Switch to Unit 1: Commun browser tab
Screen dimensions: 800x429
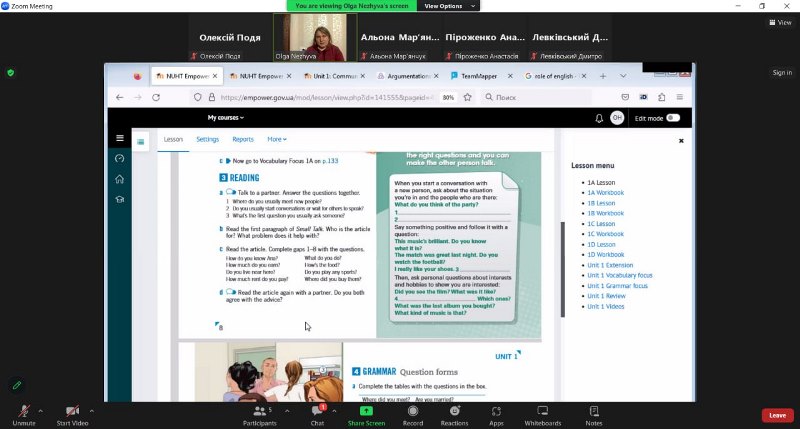point(334,76)
